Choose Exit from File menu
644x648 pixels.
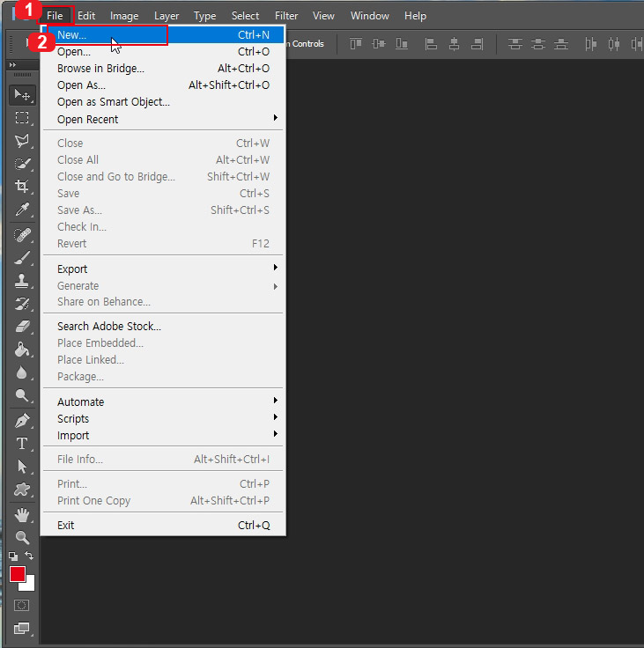pos(163,526)
